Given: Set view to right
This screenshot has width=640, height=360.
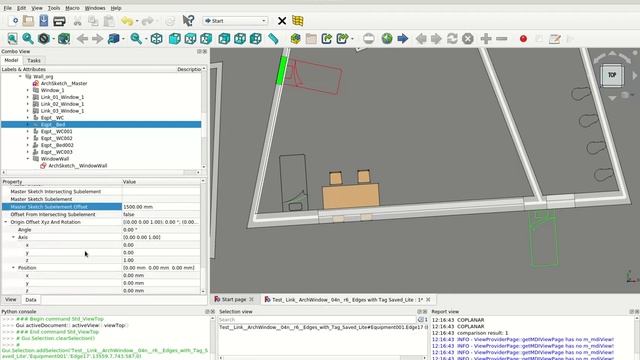Looking at the screenshot, I should tap(206, 39).
